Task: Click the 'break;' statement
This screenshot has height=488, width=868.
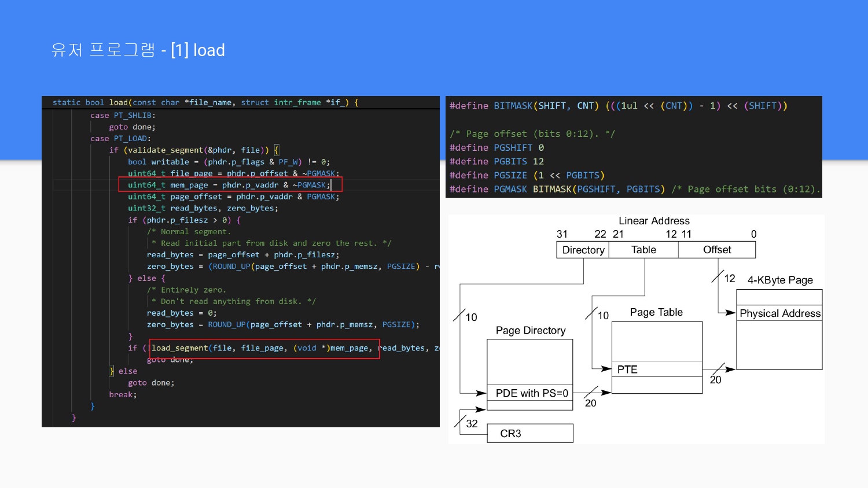Action: pyautogui.click(x=123, y=394)
